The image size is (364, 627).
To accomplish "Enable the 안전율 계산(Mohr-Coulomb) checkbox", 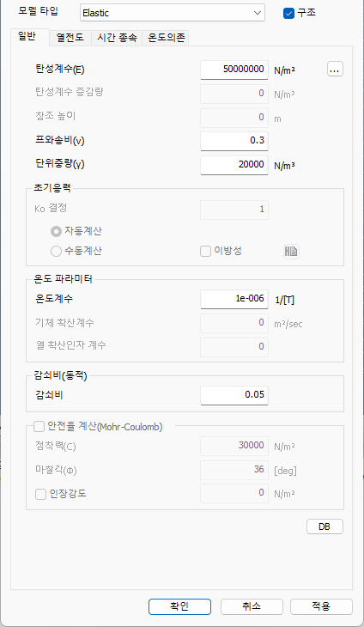I will (x=39, y=427).
